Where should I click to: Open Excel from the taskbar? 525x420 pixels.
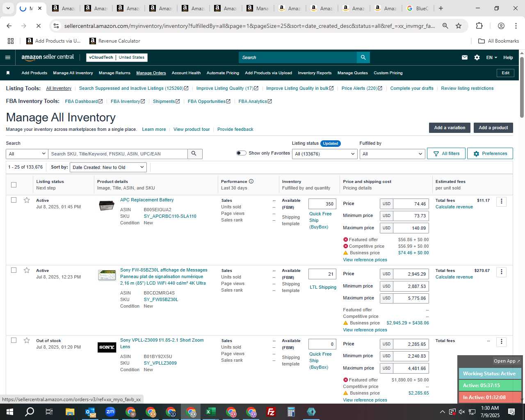[211, 412]
